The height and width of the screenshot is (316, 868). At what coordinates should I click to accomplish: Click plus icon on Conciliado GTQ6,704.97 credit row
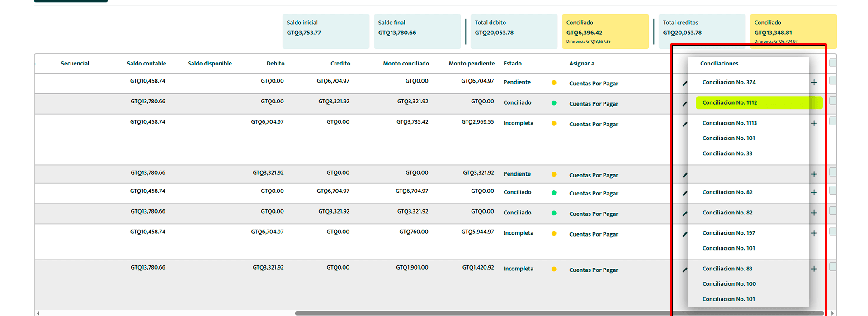point(814,192)
